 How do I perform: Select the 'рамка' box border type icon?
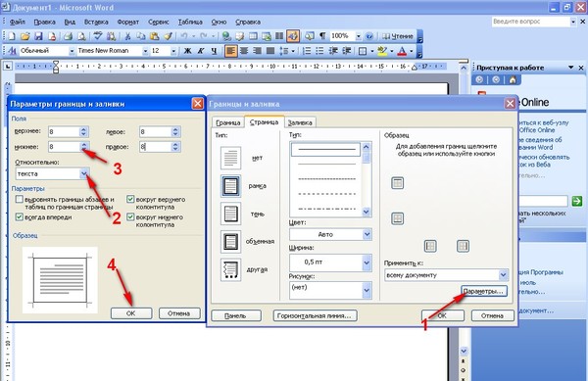(x=230, y=186)
